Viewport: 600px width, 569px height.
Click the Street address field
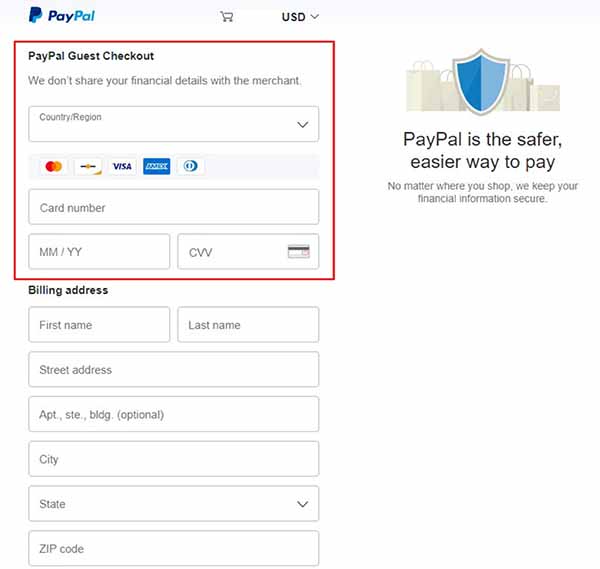(174, 369)
